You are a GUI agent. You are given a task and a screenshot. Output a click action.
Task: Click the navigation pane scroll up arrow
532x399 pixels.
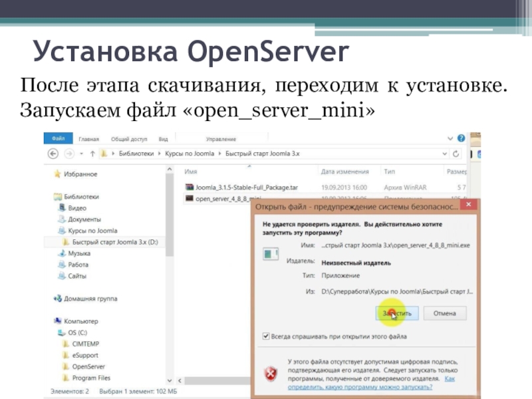click(170, 170)
